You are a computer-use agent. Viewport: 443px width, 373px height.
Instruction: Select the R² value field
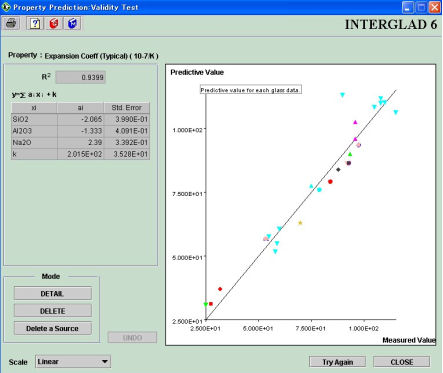81,77
